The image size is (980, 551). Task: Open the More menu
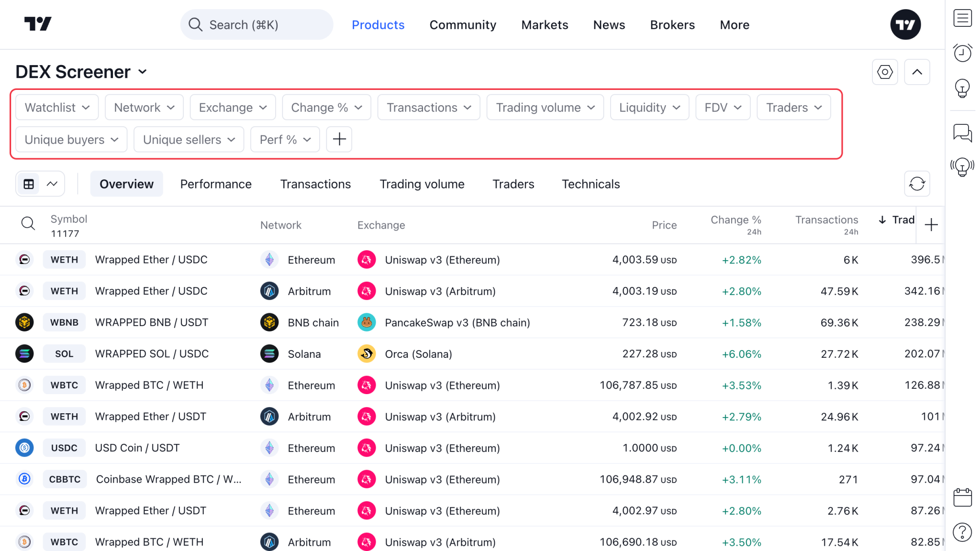coord(735,24)
